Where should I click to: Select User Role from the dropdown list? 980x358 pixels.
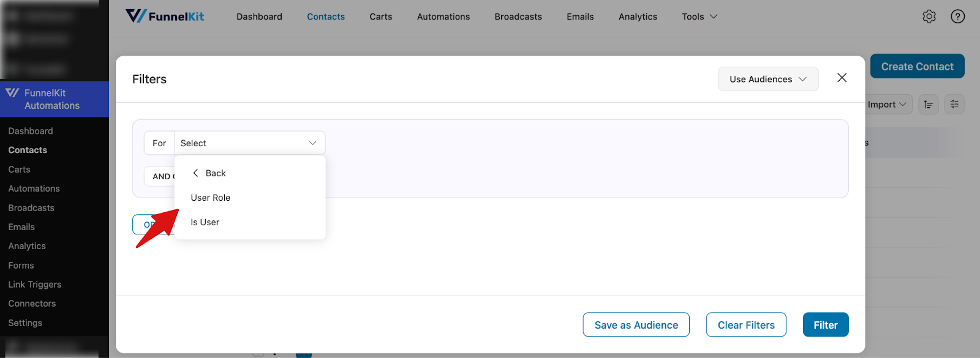[210, 197]
